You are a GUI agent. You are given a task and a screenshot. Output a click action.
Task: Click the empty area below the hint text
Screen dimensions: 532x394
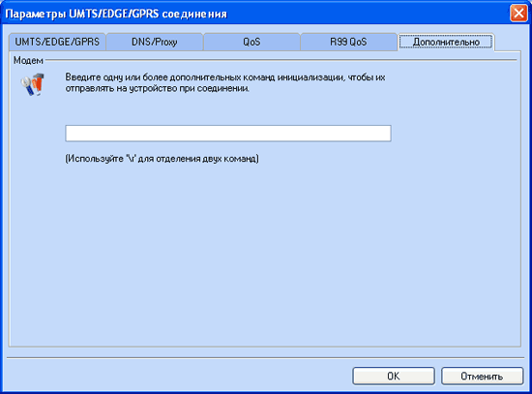pos(265,255)
